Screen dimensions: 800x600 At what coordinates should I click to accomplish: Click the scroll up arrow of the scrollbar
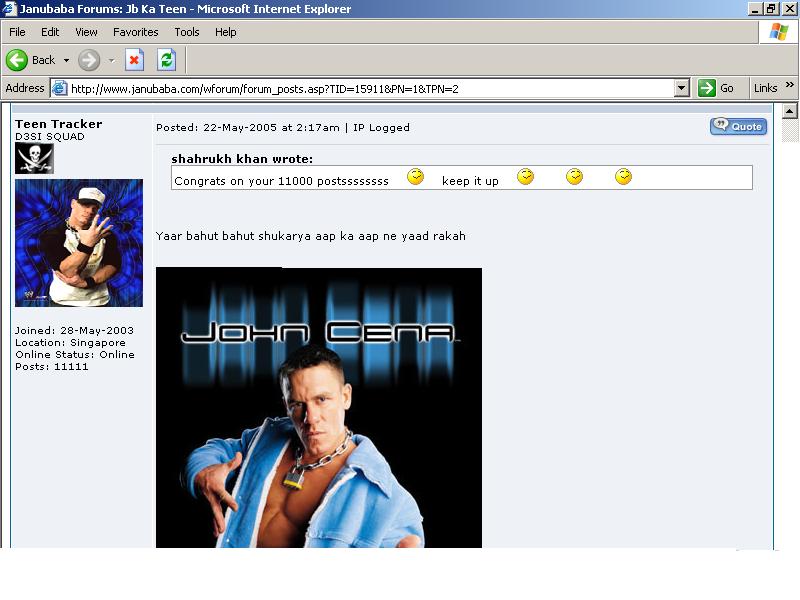tap(789, 111)
